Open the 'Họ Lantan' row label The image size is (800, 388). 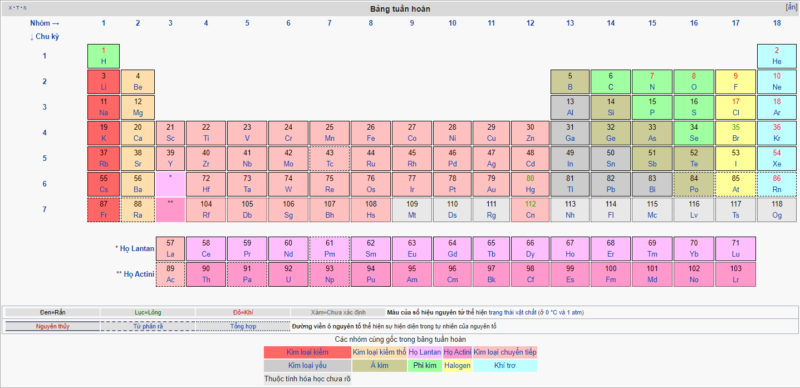137,248
